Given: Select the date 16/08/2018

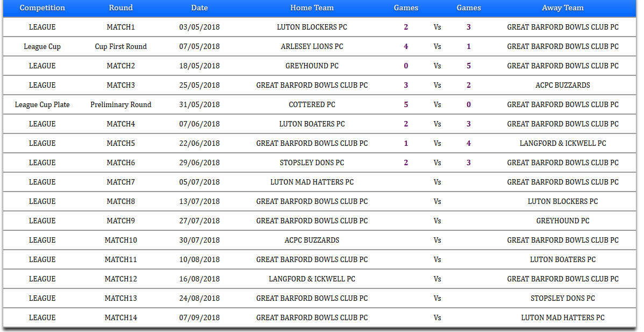Looking at the screenshot, I should [x=199, y=279].
